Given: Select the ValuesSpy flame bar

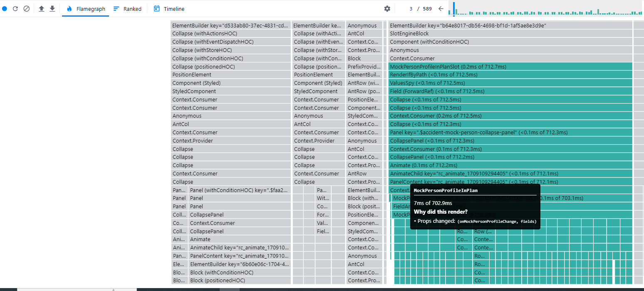Looking at the screenshot, I should pos(510,83).
